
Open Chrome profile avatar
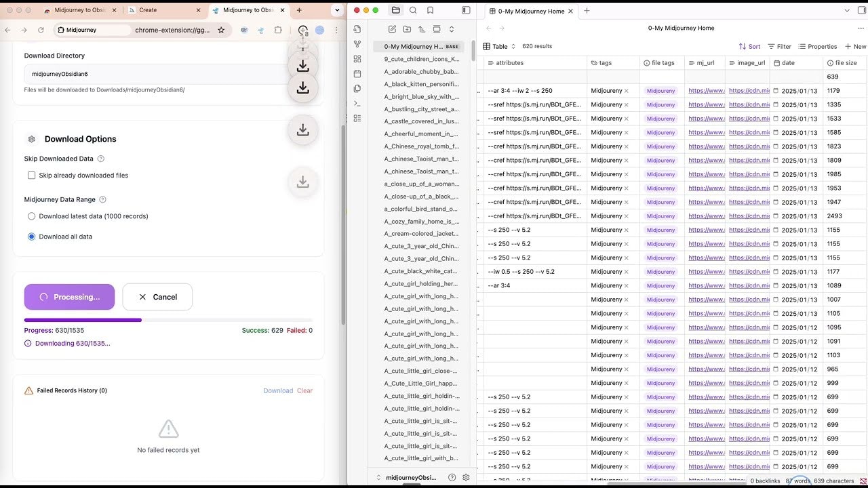click(x=319, y=30)
